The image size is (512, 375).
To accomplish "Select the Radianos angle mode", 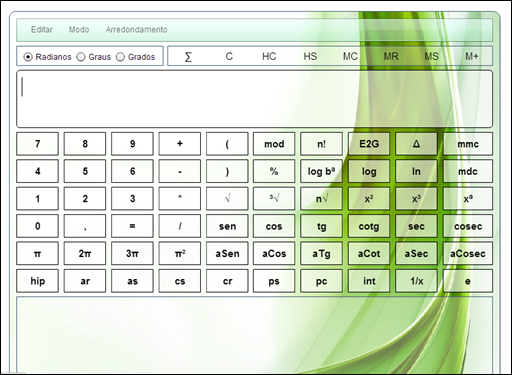I will click(x=47, y=57).
